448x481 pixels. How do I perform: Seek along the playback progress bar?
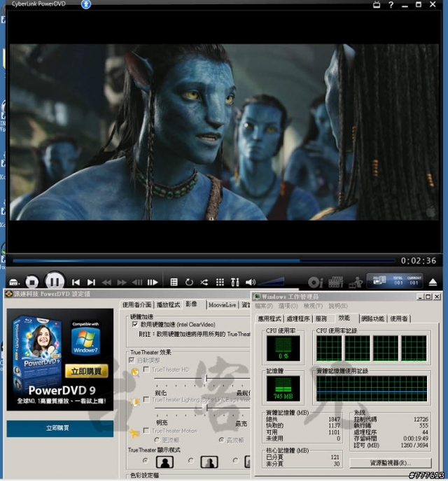[204, 261]
